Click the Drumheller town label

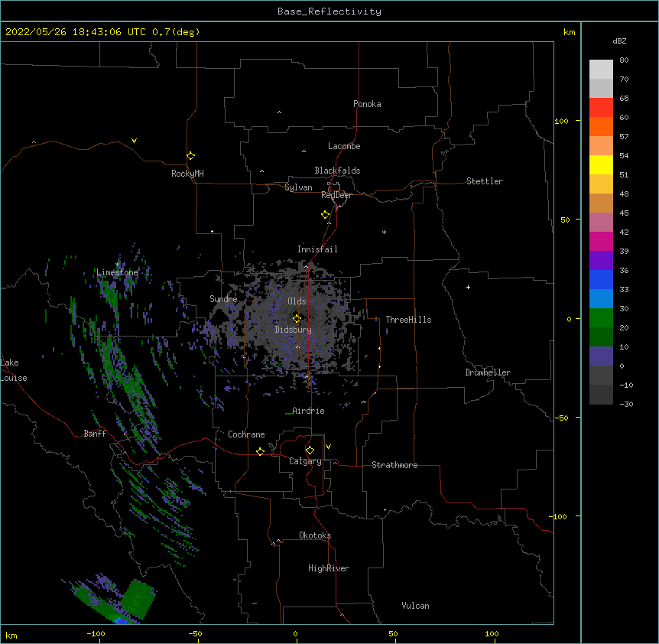(488, 372)
